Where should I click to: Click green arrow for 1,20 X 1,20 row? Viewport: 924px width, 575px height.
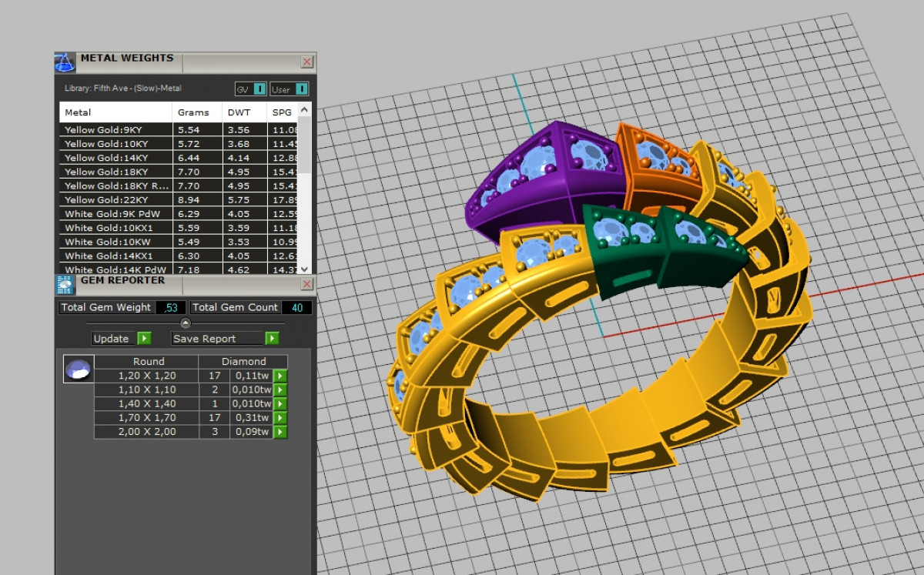280,376
